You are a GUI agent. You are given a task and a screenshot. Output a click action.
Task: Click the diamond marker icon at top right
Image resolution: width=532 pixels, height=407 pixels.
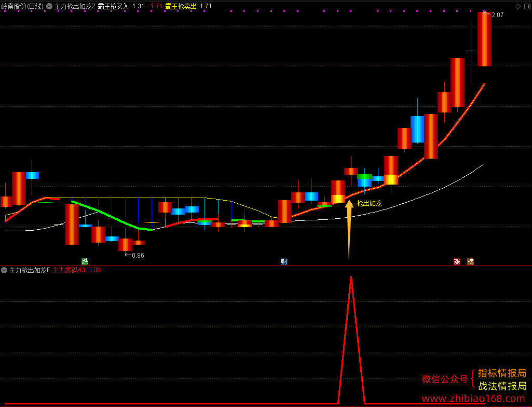(517, 6)
